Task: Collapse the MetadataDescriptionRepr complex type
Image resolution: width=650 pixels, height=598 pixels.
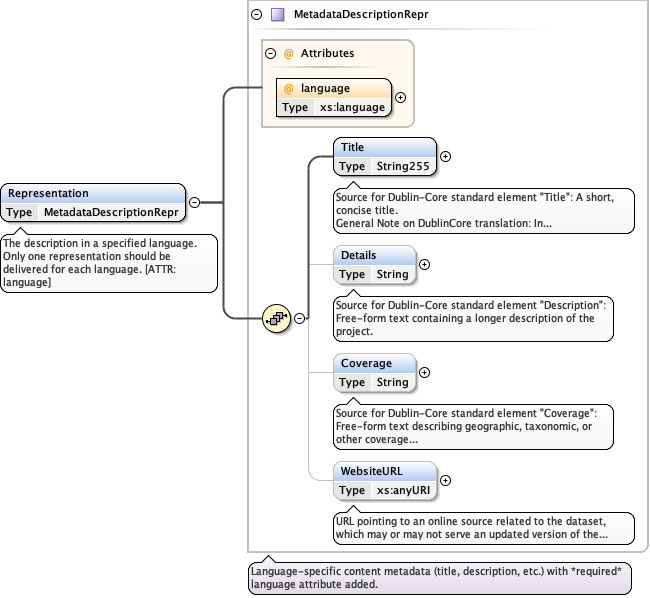Action: [257, 15]
